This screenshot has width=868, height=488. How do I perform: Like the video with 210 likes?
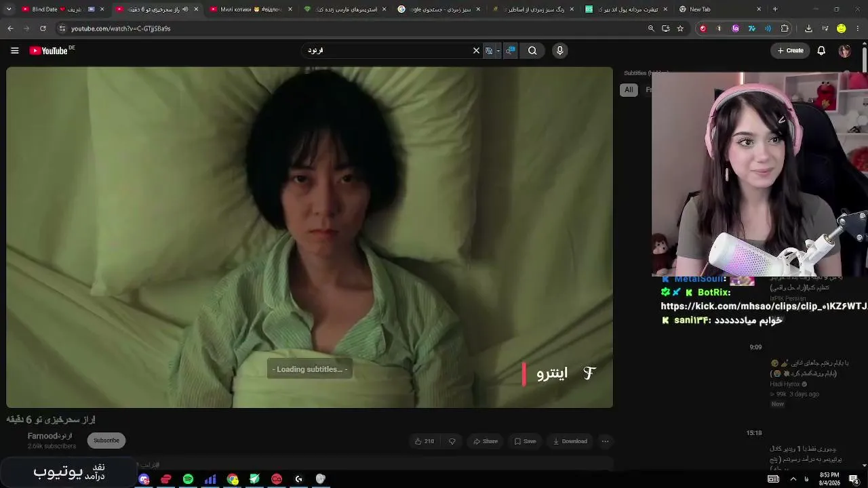(x=425, y=441)
